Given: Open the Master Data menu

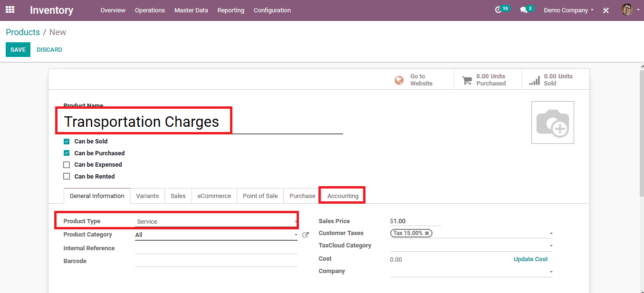Looking at the screenshot, I should 191,10.
